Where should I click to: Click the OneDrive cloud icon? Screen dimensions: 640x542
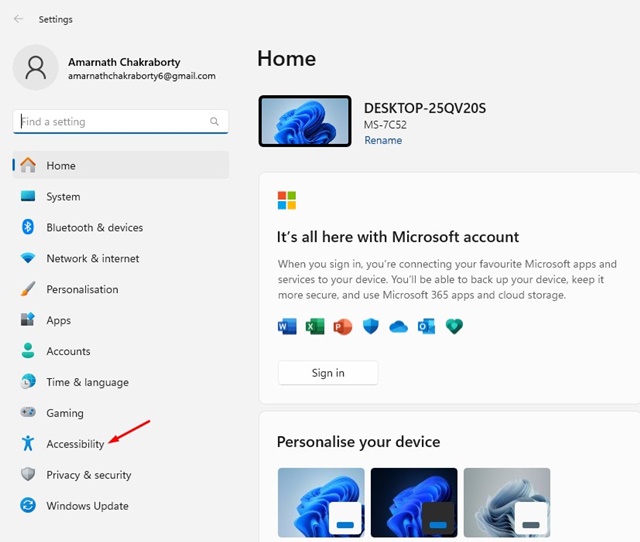398,327
